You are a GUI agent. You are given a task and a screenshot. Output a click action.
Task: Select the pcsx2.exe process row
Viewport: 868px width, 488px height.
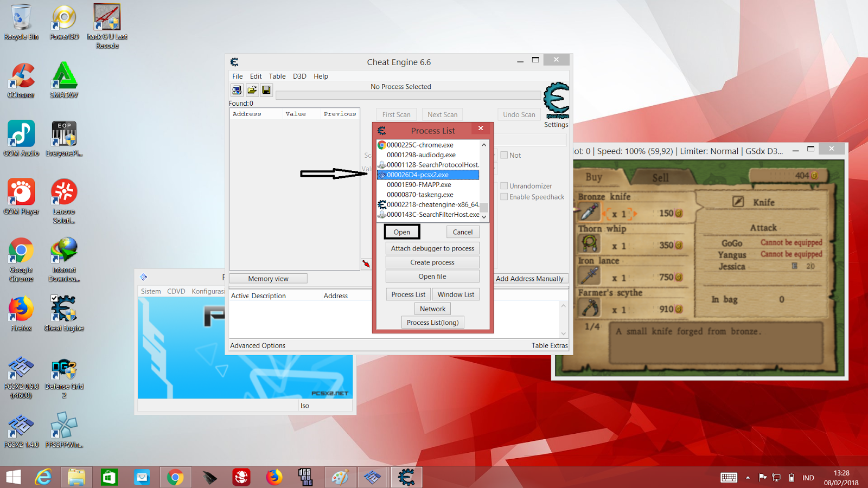[428, 175]
